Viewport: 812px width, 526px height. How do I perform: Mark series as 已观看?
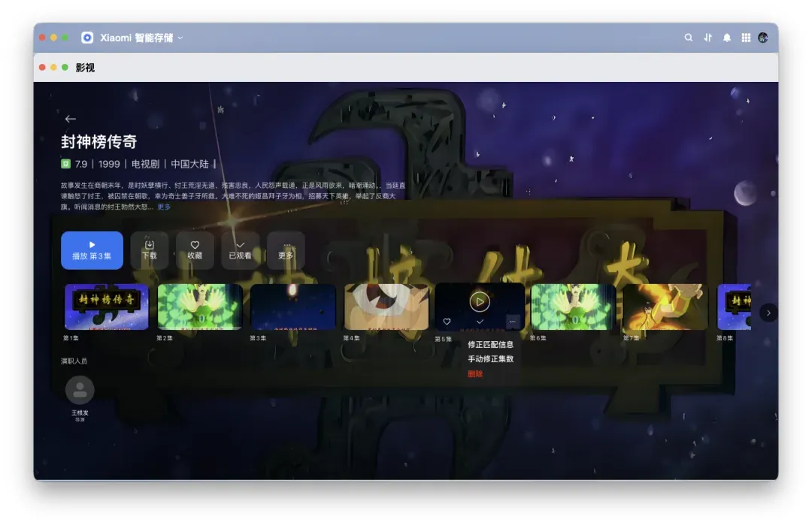(241, 250)
